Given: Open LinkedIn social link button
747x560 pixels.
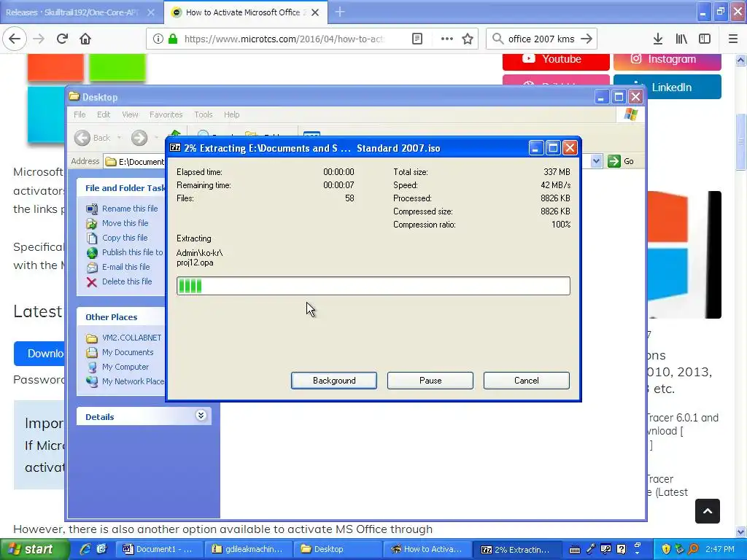Looking at the screenshot, I should coord(667,87).
